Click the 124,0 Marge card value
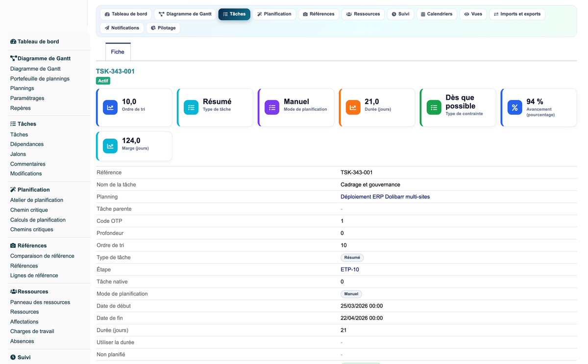The width and height of the screenshot is (588, 364). 131,141
